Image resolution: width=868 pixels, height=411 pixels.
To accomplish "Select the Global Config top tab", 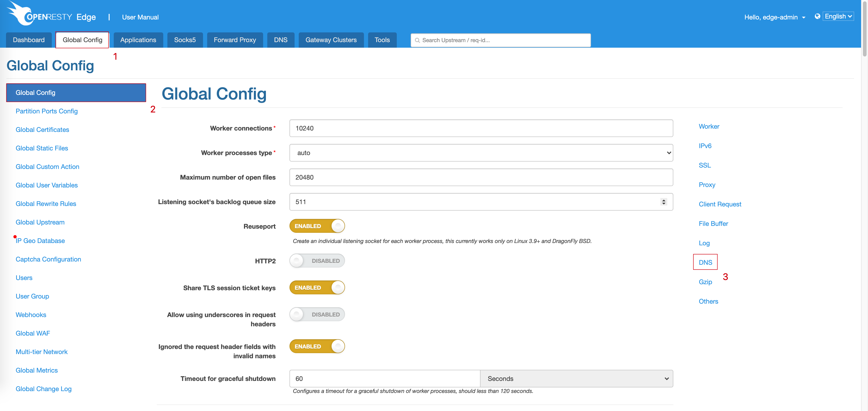I will click(x=82, y=40).
